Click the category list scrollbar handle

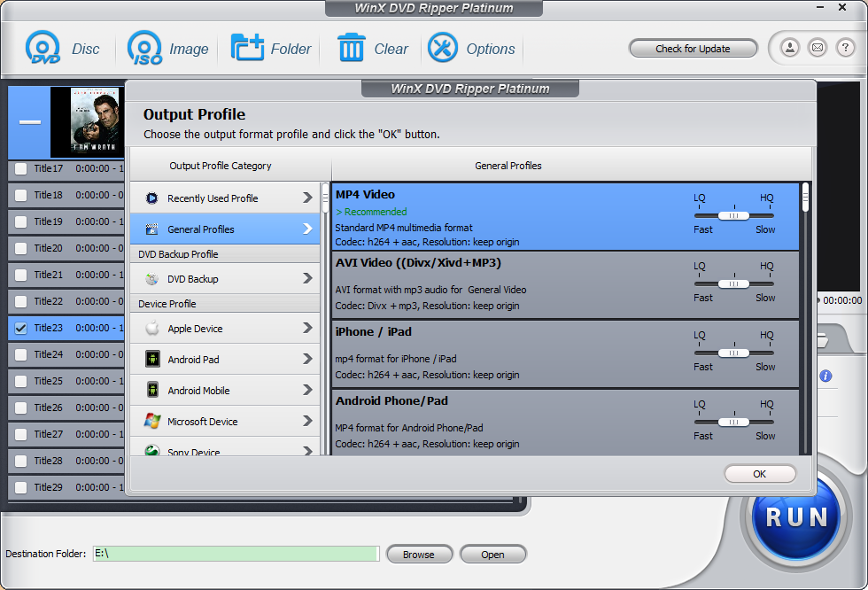pos(326,199)
